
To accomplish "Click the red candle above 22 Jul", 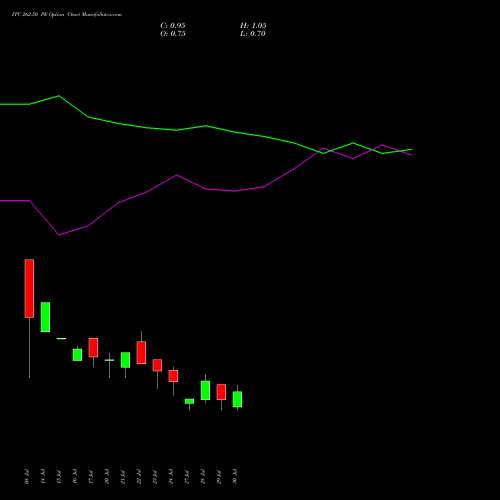I will tap(141, 352).
